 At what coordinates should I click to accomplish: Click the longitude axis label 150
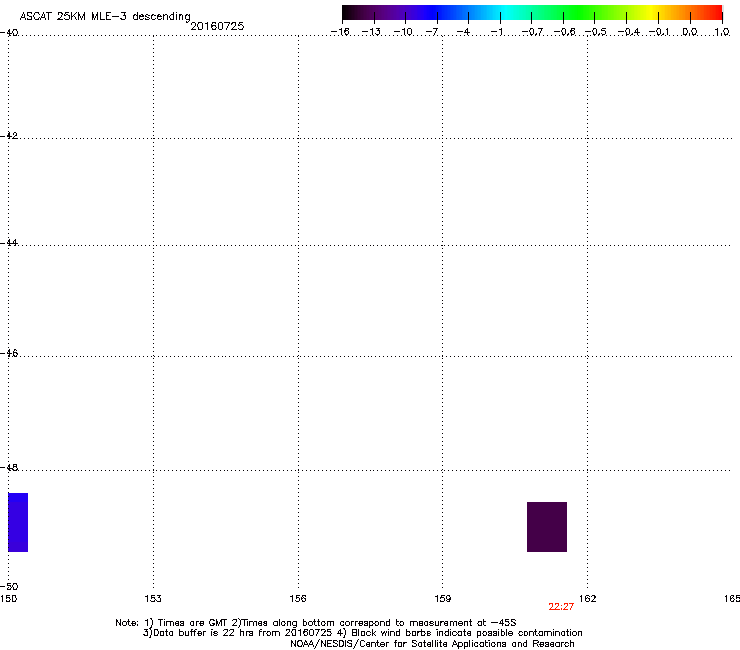(x=8, y=599)
